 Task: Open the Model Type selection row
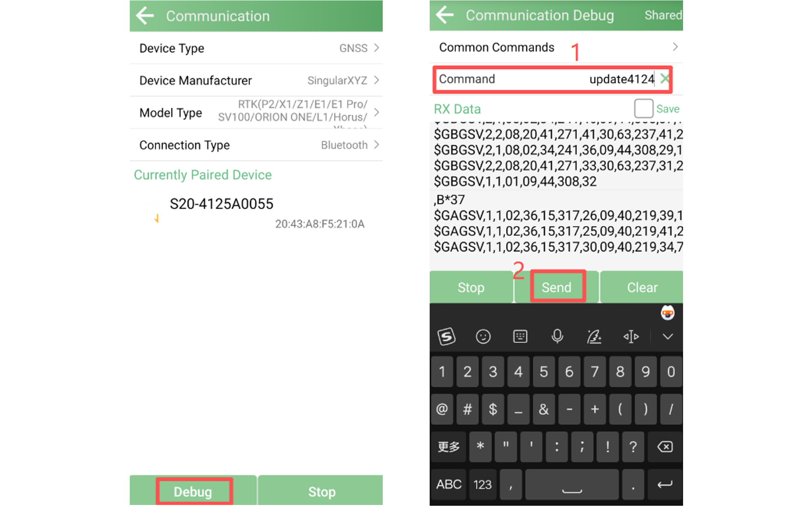tap(256, 113)
